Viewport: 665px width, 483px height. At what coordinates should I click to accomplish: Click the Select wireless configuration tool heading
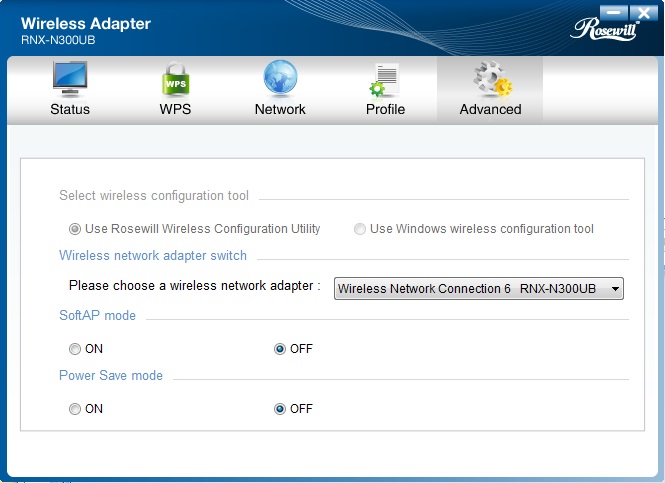tap(154, 195)
